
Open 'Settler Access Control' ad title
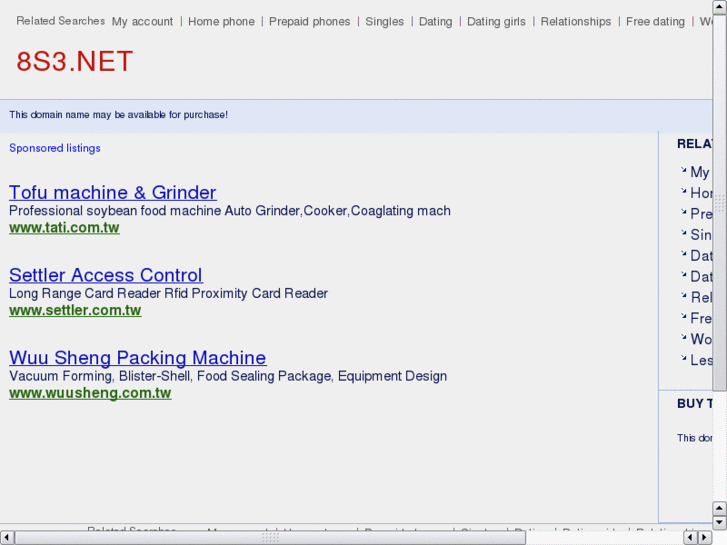click(x=106, y=275)
